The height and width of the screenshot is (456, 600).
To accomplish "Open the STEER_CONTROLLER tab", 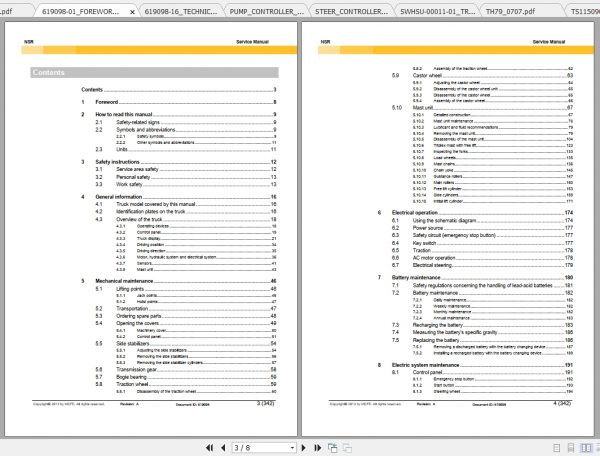I will point(351,11).
